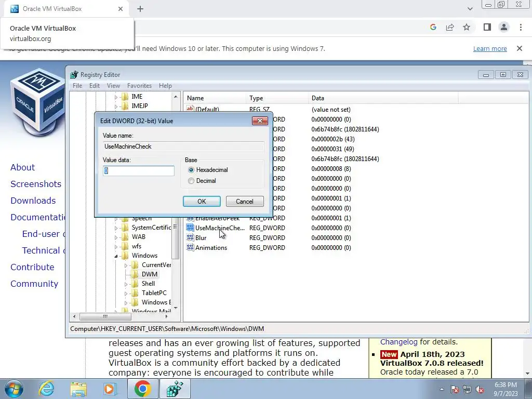Expand the wfs tree node

(x=116, y=247)
